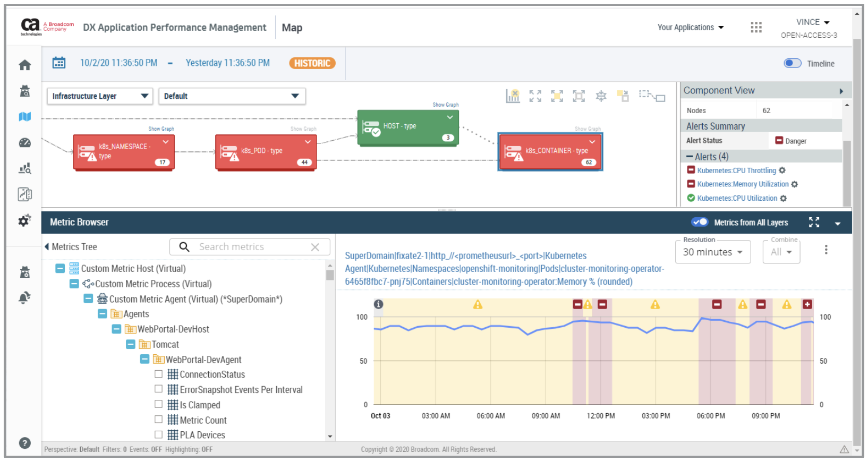Click the dashed selection box toolbar icon
This screenshot has height=461, width=868.
pyautogui.click(x=652, y=96)
